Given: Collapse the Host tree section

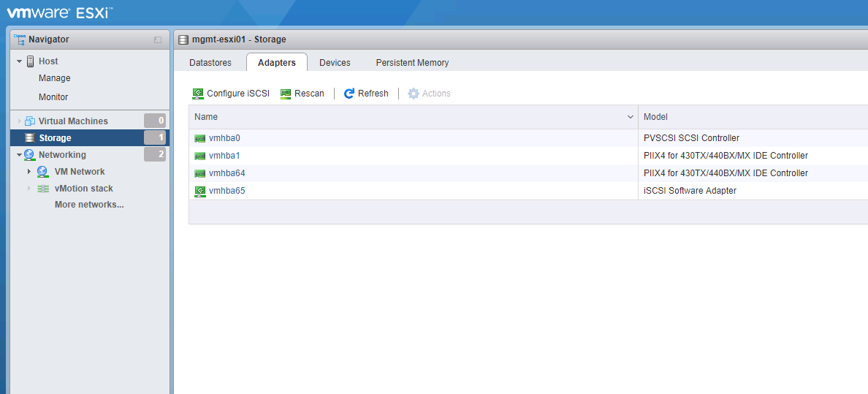Looking at the screenshot, I should (19, 61).
